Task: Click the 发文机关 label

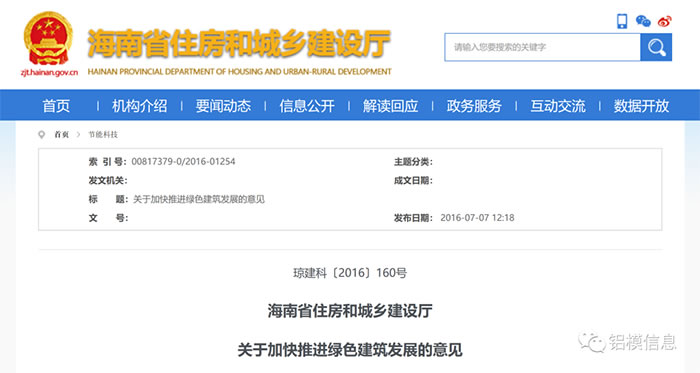Action: point(108,180)
